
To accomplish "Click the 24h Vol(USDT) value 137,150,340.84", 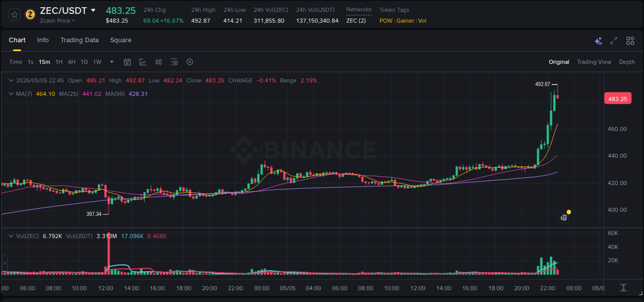I will tap(317, 21).
